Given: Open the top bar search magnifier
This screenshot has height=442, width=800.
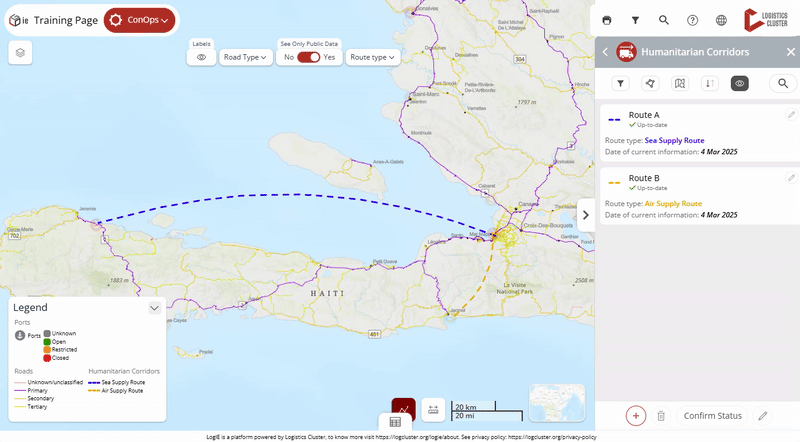Looking at the screenshot, I should (664, 20).
